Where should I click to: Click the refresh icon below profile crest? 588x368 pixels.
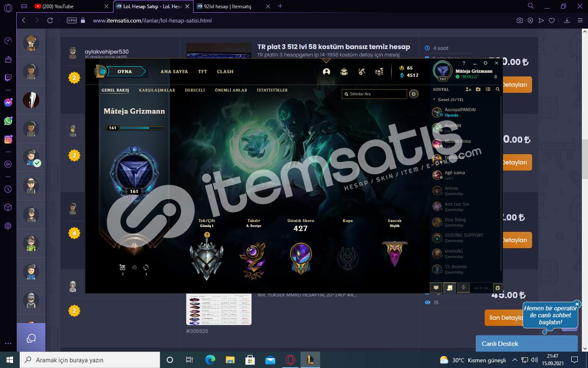[146, 267]
